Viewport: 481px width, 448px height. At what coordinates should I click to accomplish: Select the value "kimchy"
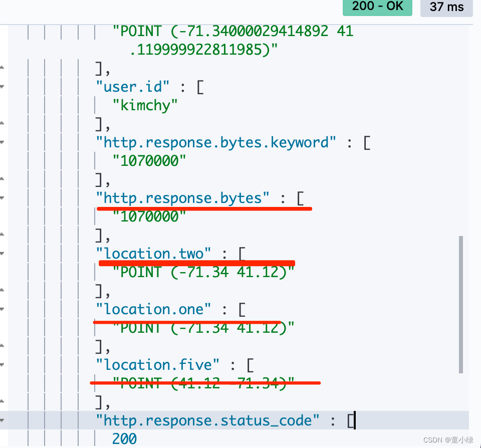tap(145, 105)
